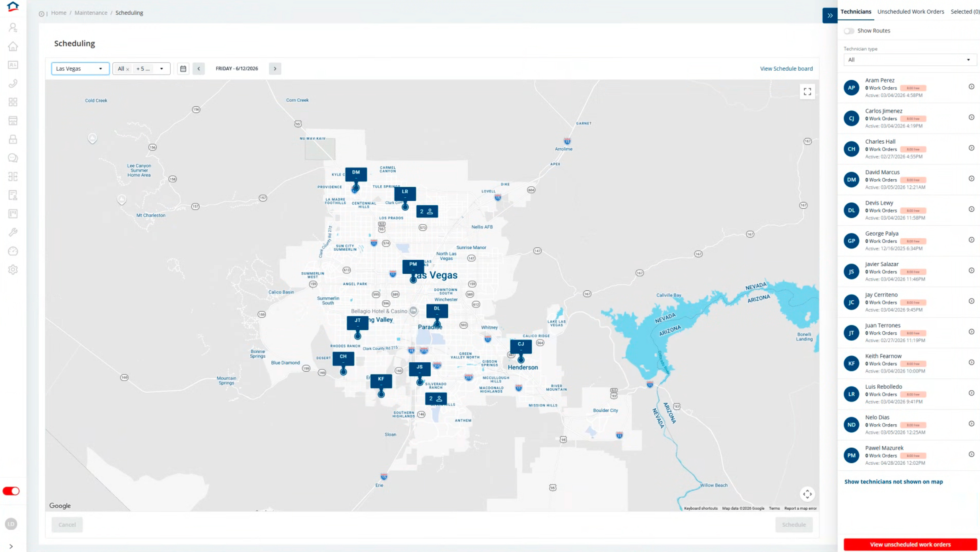Select the Keith Fearnow technician name

[x=883, y=356]
